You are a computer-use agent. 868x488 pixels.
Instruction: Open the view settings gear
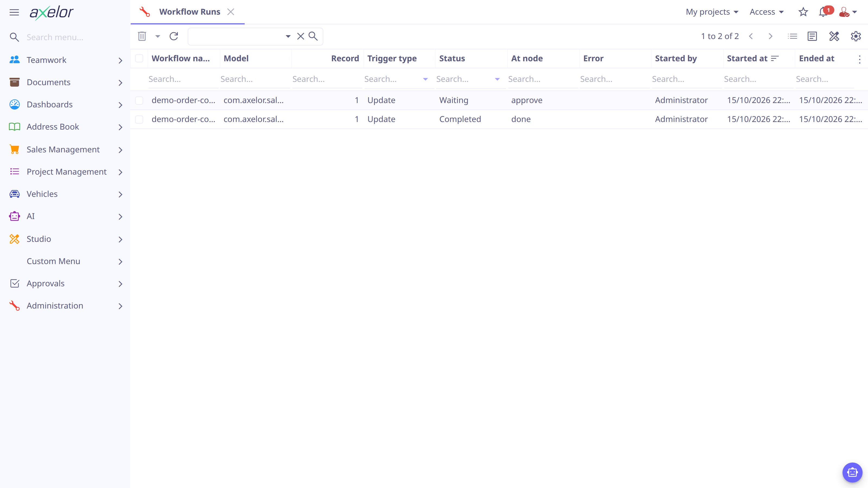[x=856, y=36]
